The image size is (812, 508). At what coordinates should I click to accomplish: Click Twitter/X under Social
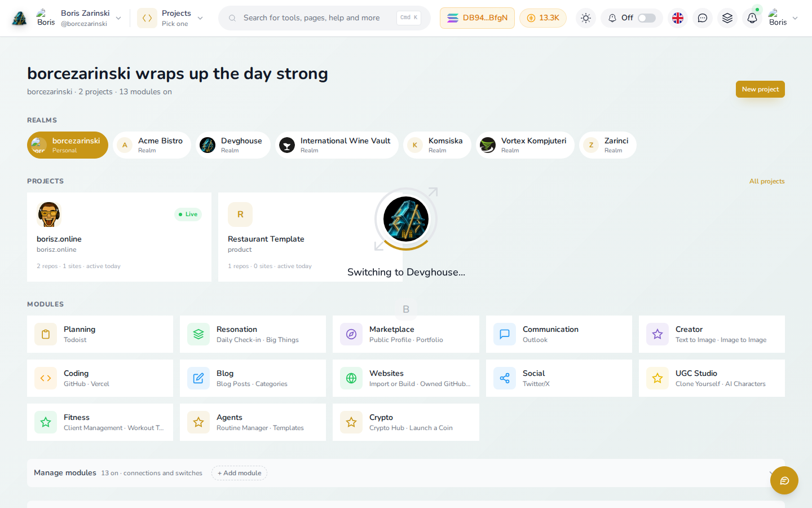pyautogui.click(x=536, y=384)
